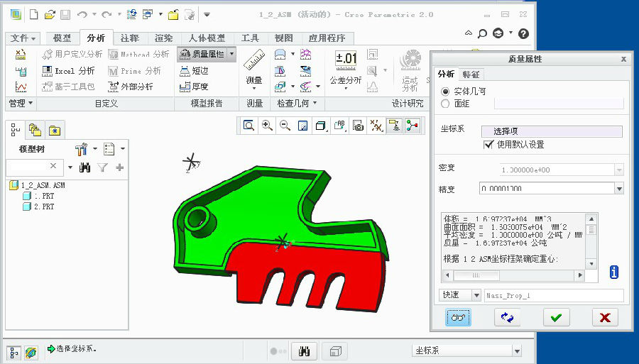
Task: Cancel dialog with red X button
Action: point(605,318)
